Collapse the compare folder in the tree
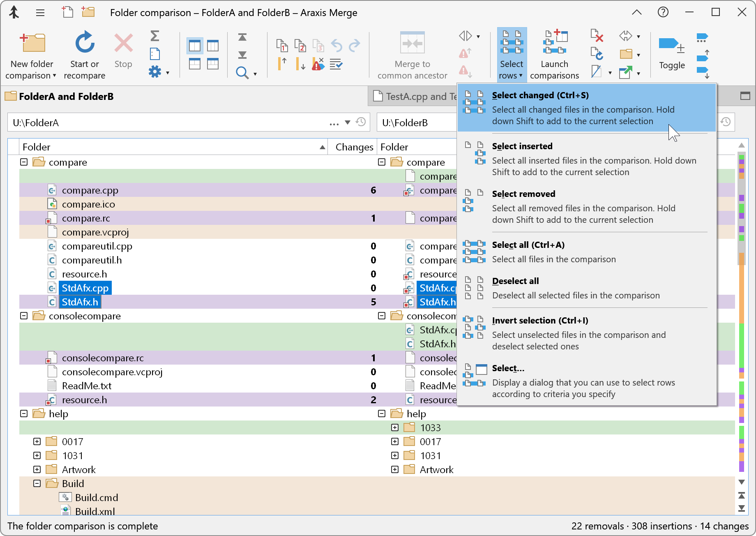Screen dimensions: 756x536 click(x=23, y=162)
